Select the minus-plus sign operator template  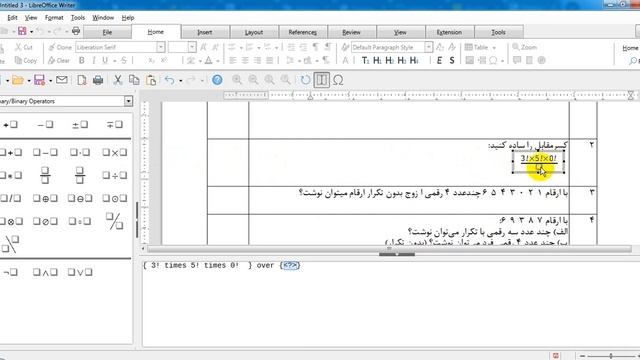[x=114, y=124]
